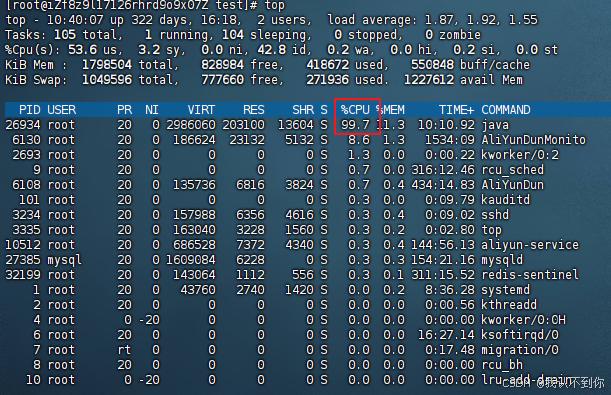Click the 8.6 CPU value
Screen dimensions: 611x395
(358, 140)
